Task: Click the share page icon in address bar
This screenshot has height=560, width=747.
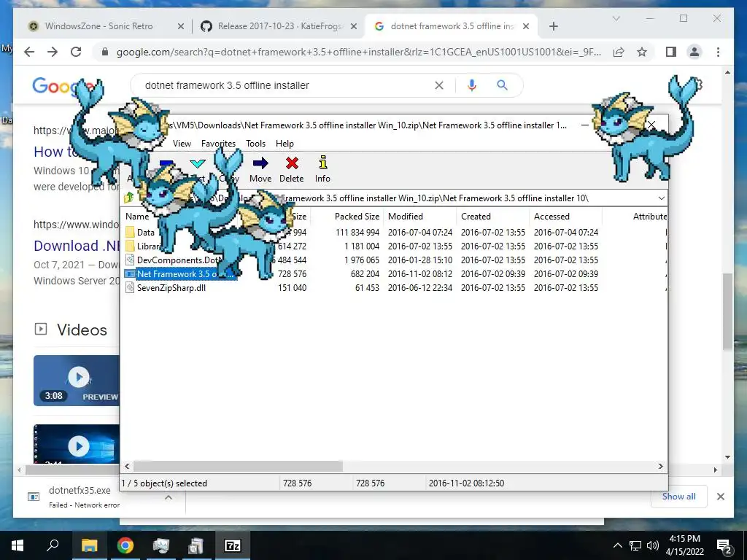Action: pyautogui.click(x=619, y=52)
